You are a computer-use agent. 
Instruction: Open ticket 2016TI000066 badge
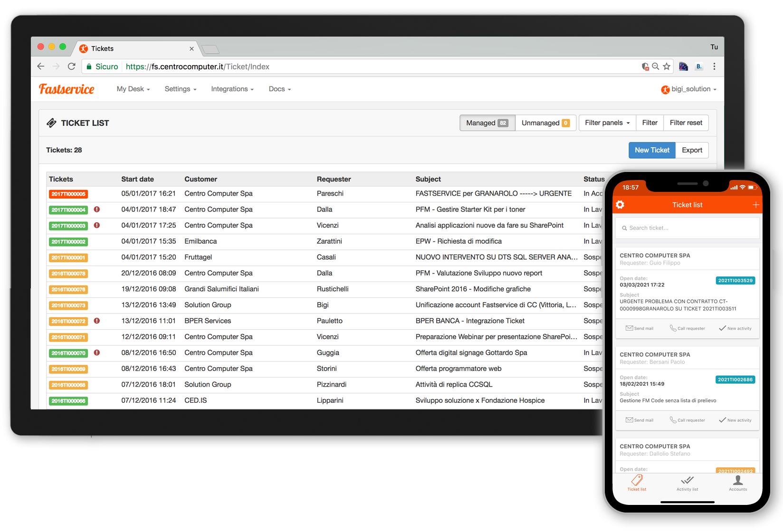pyautogui.click(x=68, y=401)
